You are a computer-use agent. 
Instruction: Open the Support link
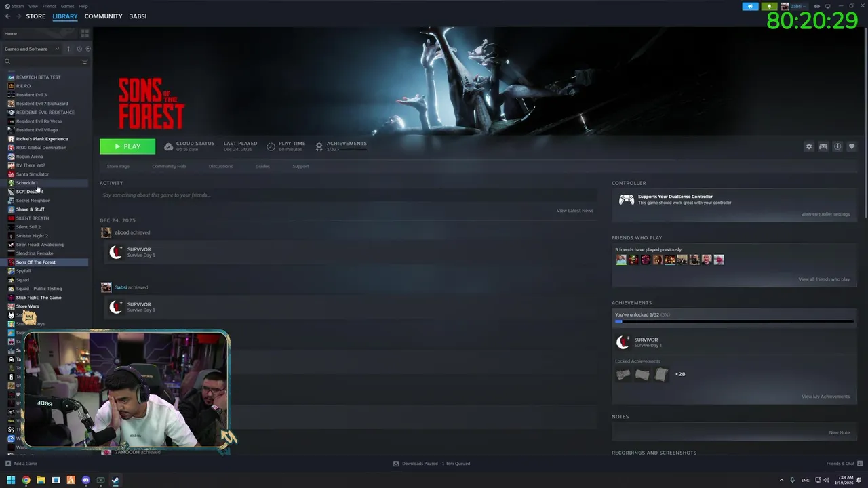click(300, 166)
